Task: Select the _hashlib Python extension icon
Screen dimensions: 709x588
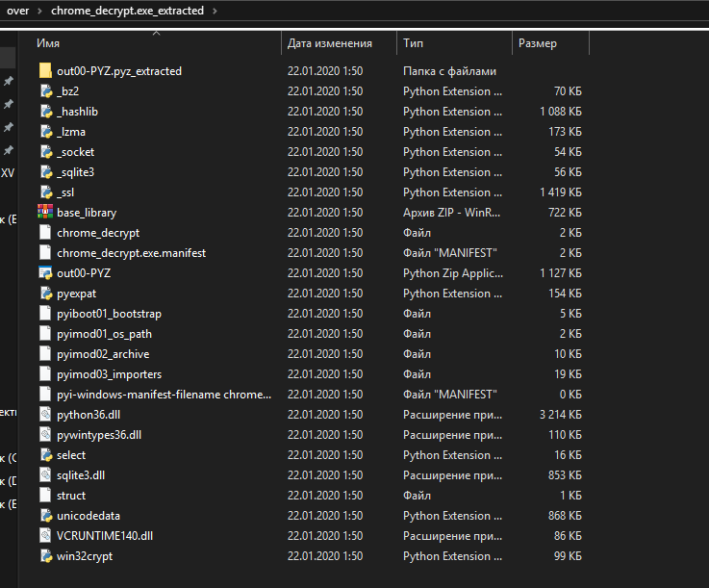Action: point(45,112)
